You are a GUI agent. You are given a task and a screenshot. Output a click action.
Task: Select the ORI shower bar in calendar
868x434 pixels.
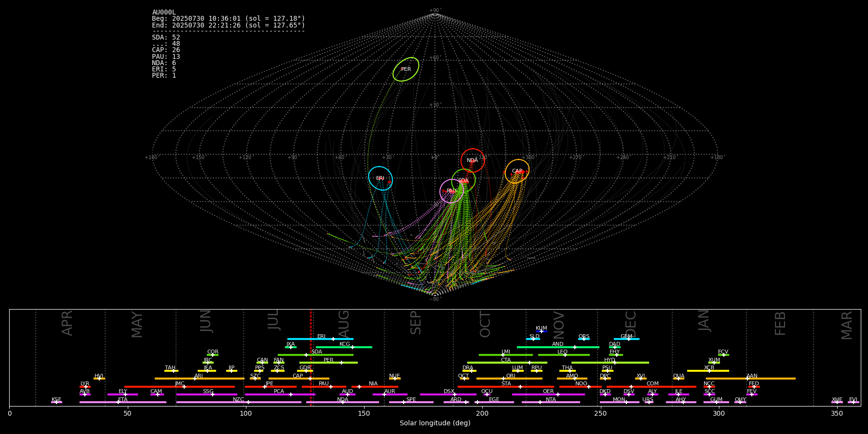tap(509, 379)
